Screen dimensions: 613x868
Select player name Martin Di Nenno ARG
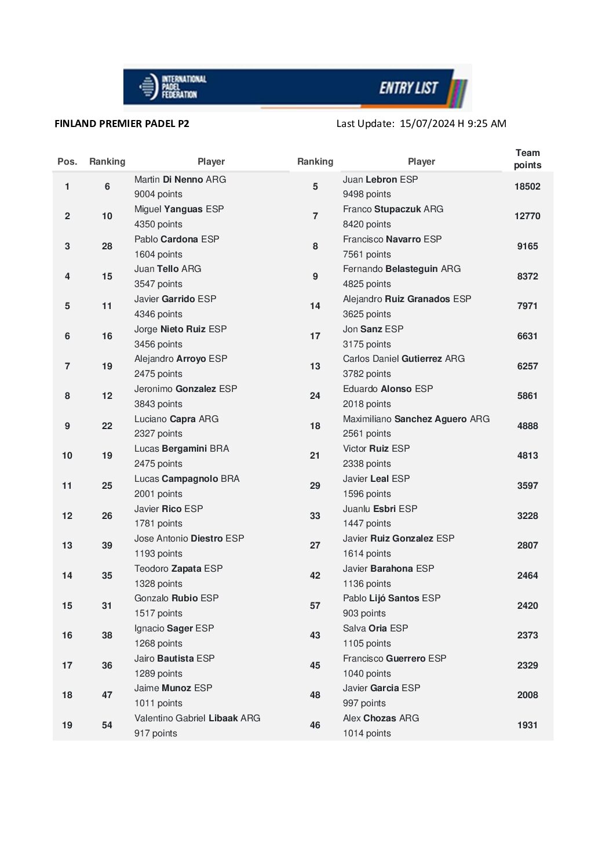pyautogui.click(x=180, y=180)
